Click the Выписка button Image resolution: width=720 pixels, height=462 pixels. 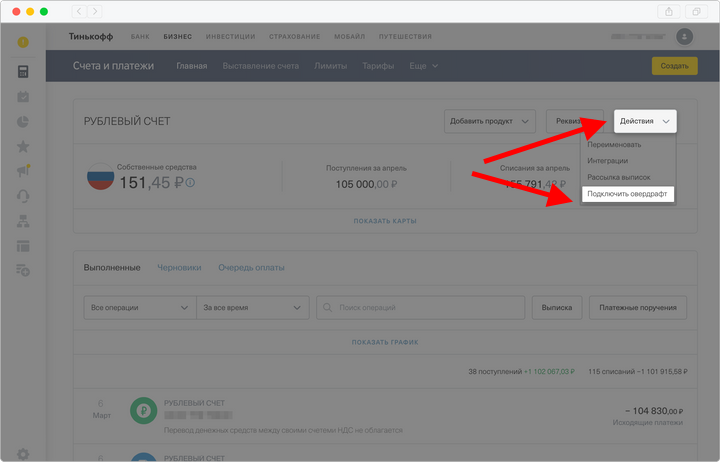click(557, 307)
